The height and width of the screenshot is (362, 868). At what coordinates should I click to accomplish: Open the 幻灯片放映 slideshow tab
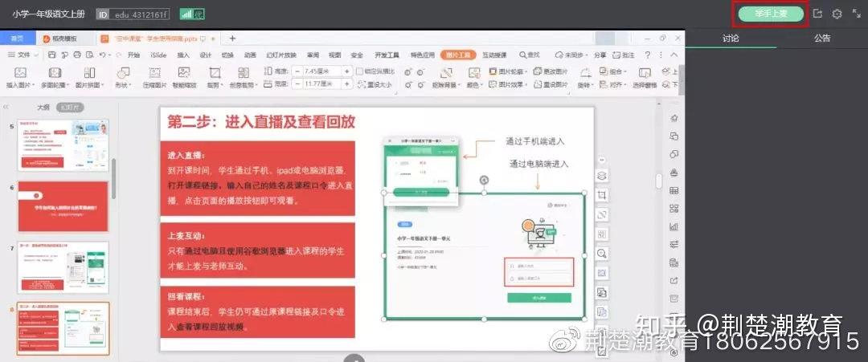tap(281, 55)
